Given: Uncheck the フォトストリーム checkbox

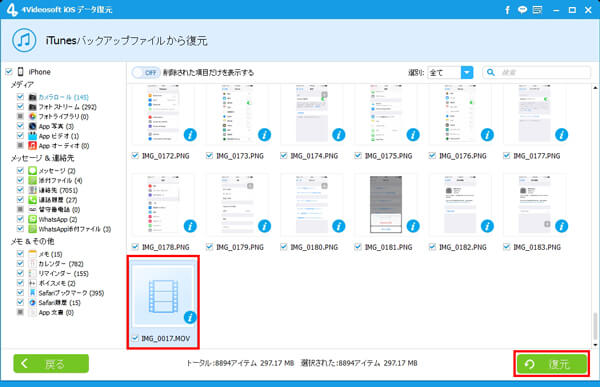Looking at the screenshot, I should pyautogui.click(x=20, y=107).
